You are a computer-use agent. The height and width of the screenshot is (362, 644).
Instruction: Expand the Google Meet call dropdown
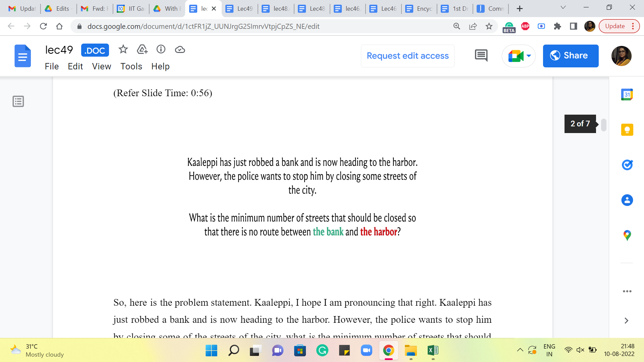(x=529, y=56)
